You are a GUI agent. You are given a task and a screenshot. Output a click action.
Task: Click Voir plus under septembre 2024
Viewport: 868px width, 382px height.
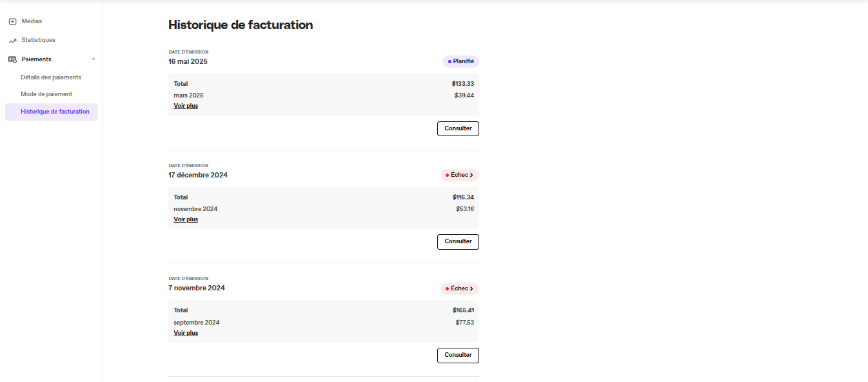(x=186, y=333)
